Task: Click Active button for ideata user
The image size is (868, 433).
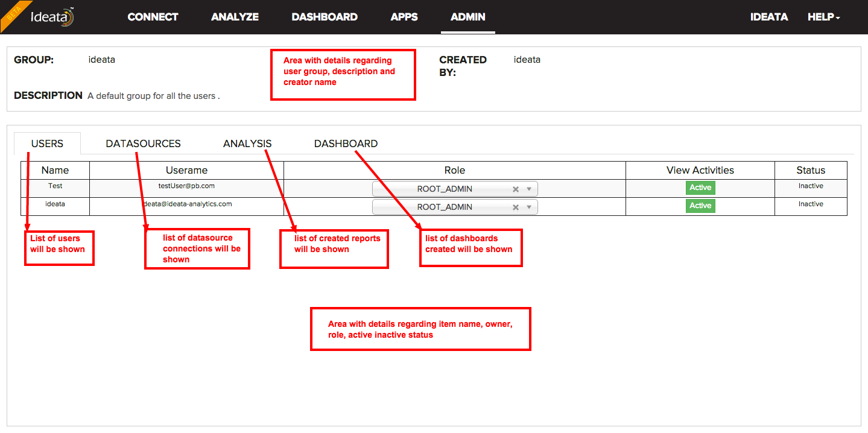Action: coord(700,206)
